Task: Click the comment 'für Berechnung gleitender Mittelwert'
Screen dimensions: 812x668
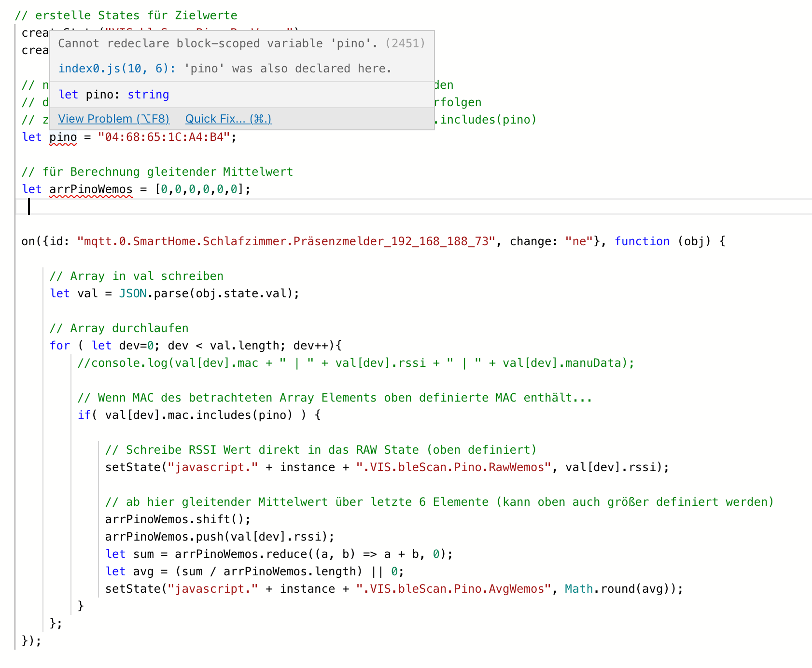Action: click(x=157, y=172)
